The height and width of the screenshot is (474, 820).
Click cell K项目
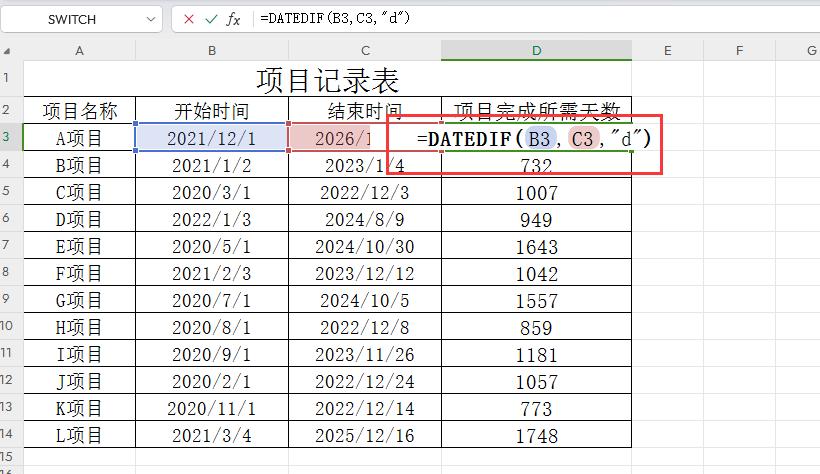coord(79,408)
